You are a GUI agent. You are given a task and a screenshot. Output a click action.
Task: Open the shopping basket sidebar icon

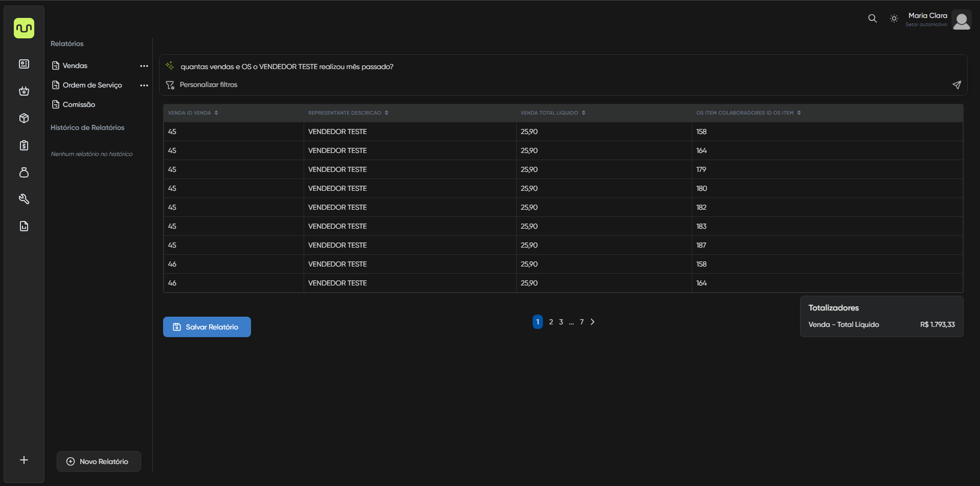coord(24,91)
